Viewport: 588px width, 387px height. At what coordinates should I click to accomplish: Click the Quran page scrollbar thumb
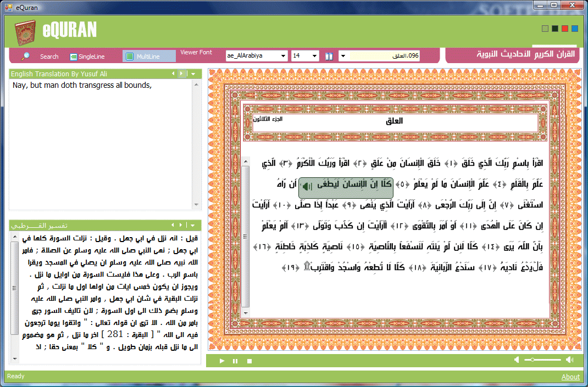pos(246,237)
